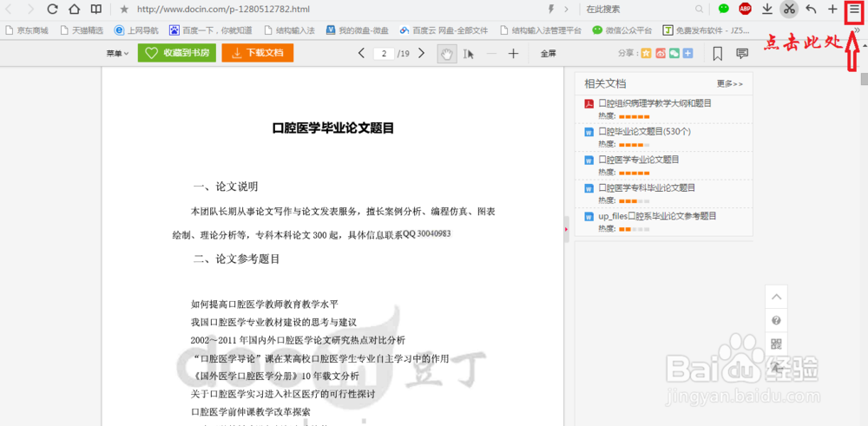Viewport: 868px width, 426px height.
Task: Open reading mode book icon
Action: [95, 9]
